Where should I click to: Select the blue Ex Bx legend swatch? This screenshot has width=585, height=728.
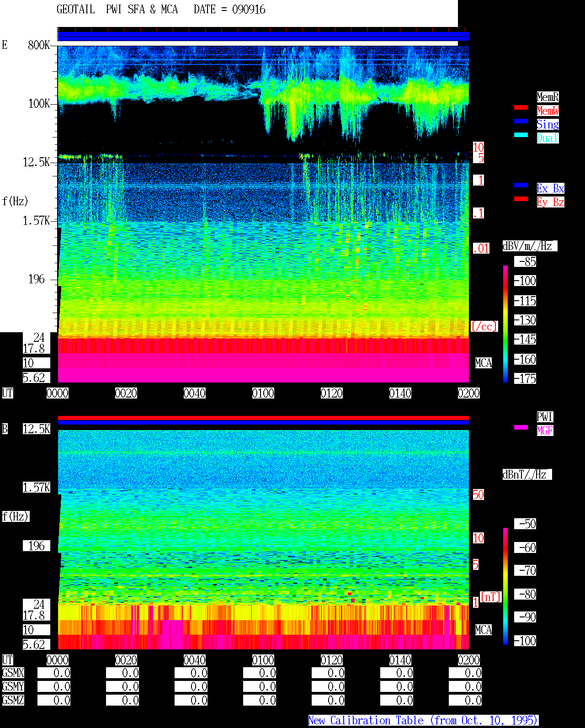(521, 185)
